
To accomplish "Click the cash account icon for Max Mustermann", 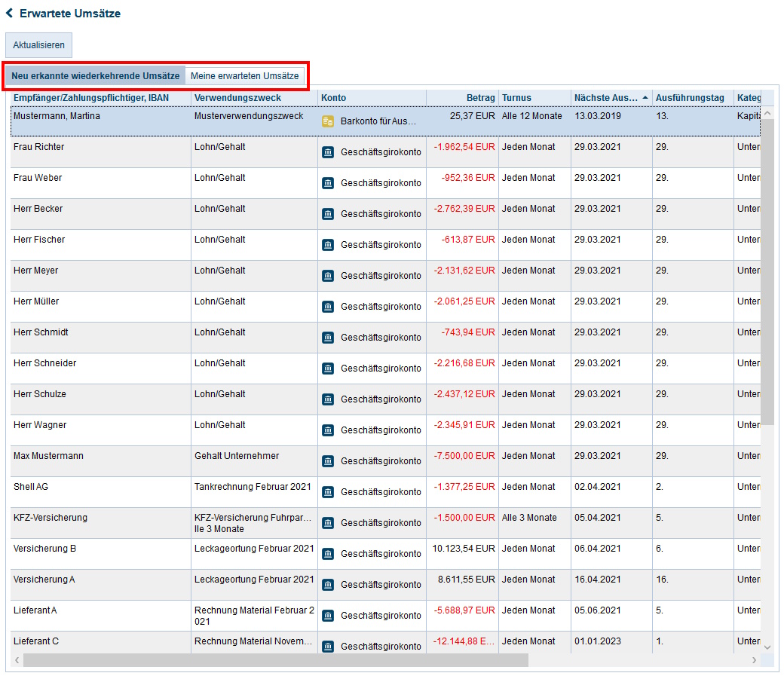I will click(328, 461).
